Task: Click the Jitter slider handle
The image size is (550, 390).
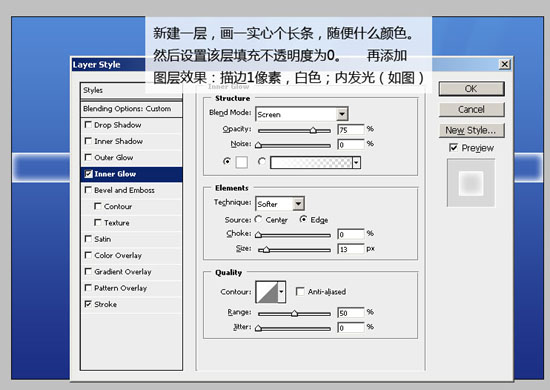Action: click(x=259, y=328)
